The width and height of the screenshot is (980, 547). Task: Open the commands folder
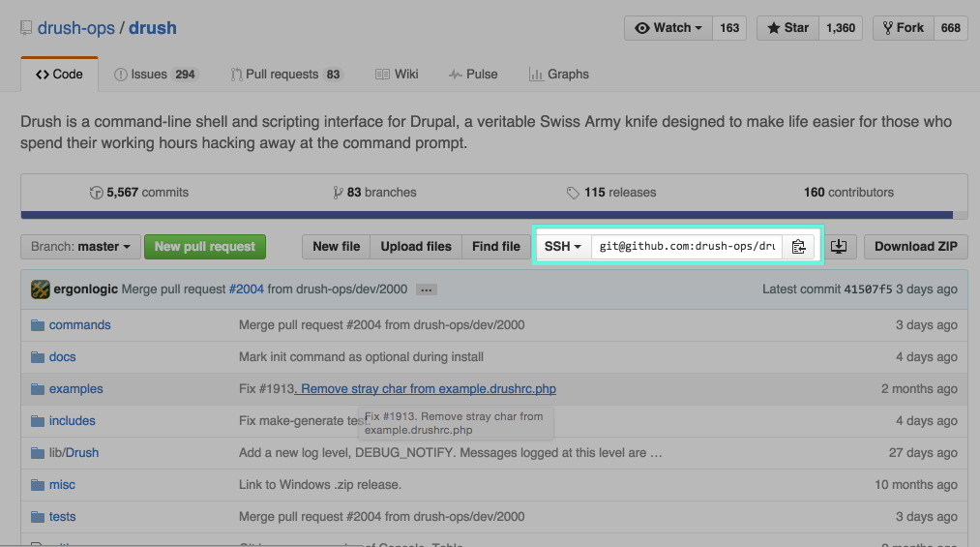point(80,325)
